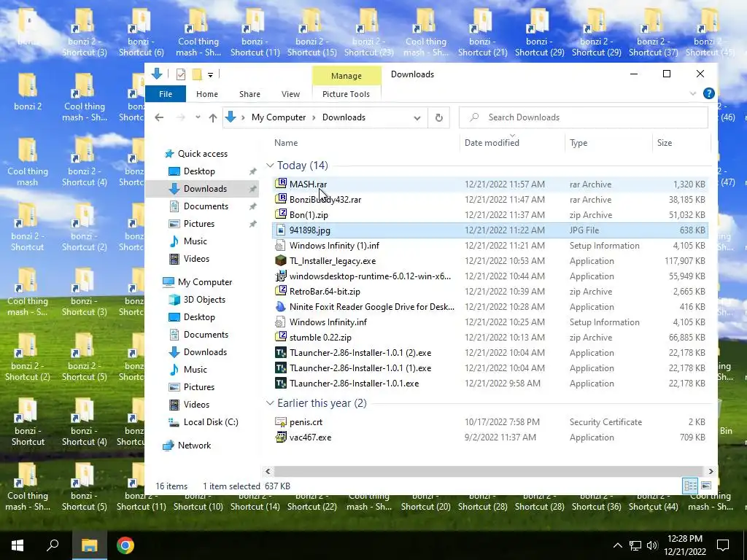The image size is (747, 560).
Task: Select pinned Desktop under Quick access
Action: (199, 171)
